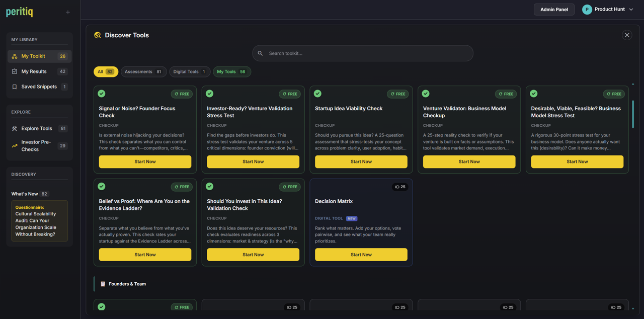Open Cultural Scalability Audit questionnaire card
The width and height of the screenshot is (644, 319).
[40, 221]
